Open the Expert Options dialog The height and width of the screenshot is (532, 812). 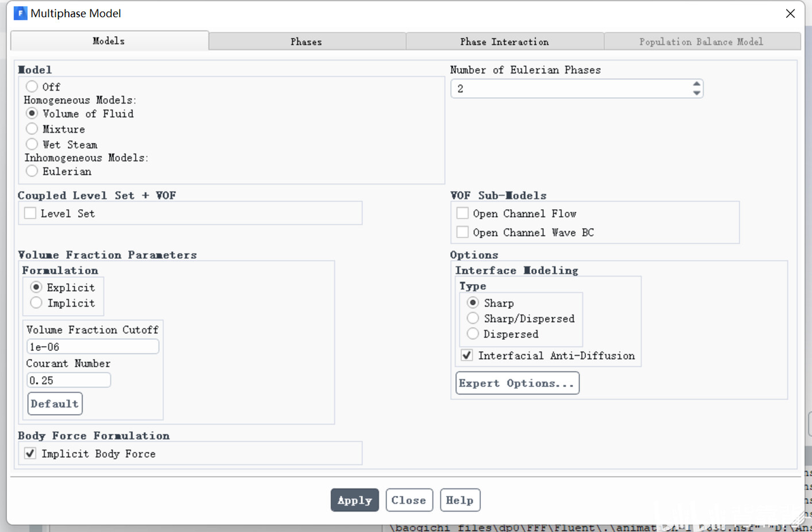pyautogui.click(x=517, y=383)
